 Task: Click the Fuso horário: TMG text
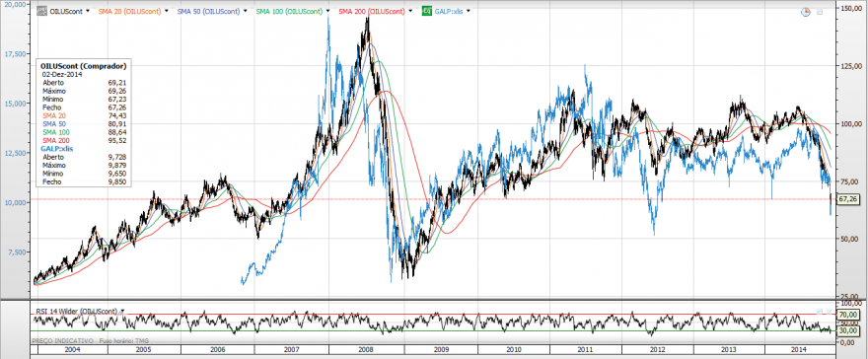[x=124, y=340]
